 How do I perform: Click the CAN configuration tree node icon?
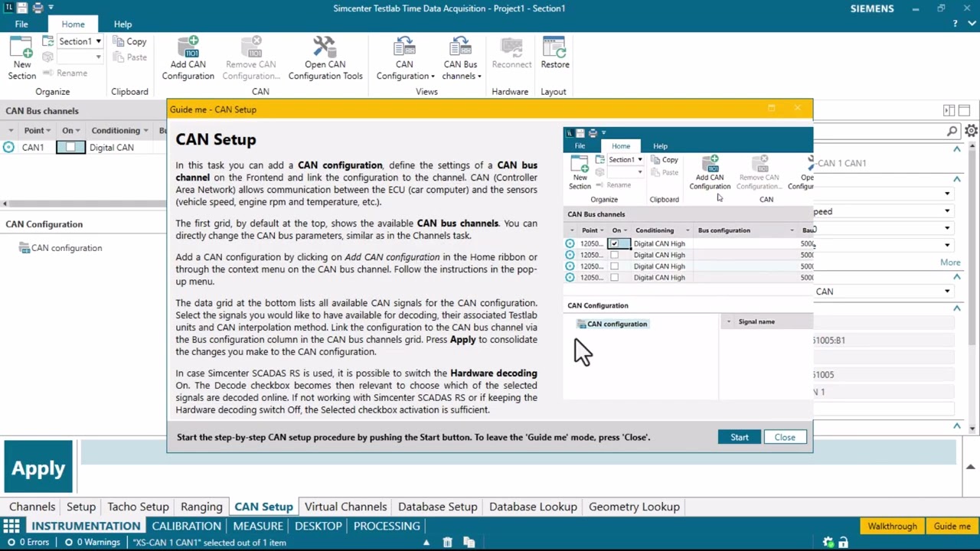[24, 248]
